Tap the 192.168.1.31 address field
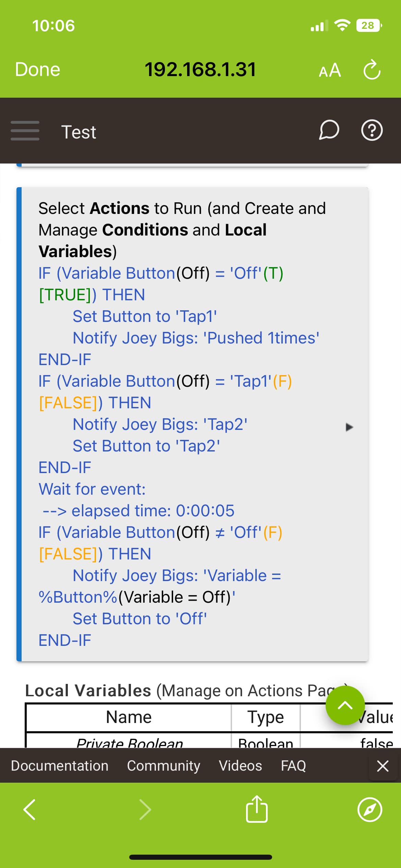Viewport: 401px width, 868px height. 200,70
